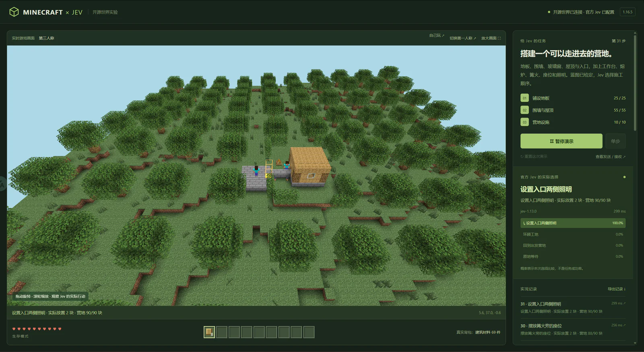Pause the demo with 暂停演示

[x=561, y=141]
